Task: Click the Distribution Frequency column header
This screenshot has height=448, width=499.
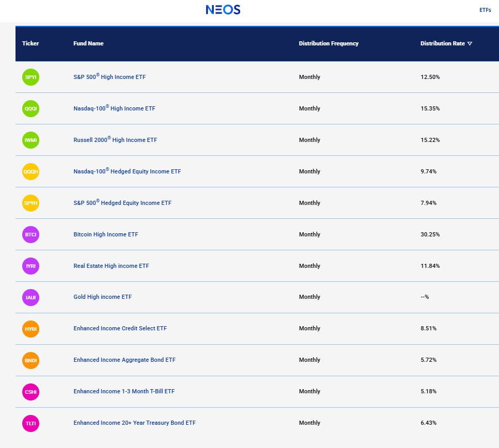Action: tap(329, 43)
